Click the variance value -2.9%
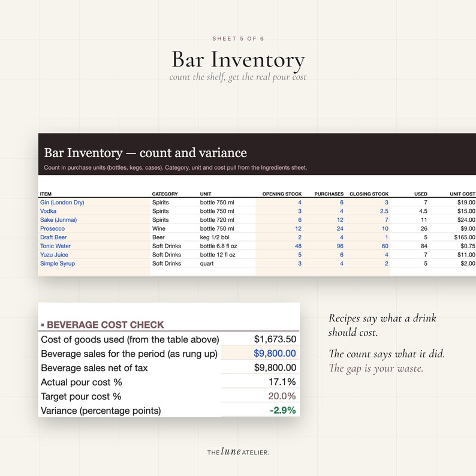Viewport: 476px width, 476px height. point(282,411)
